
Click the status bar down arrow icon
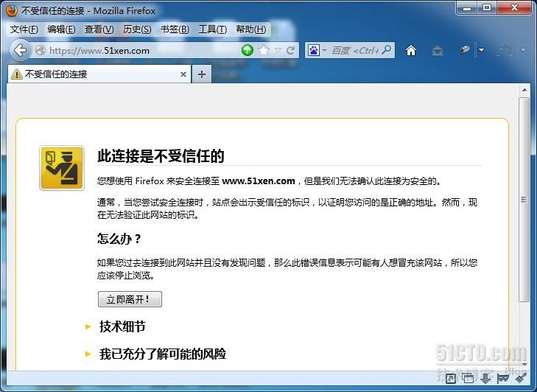click(485, 378)
